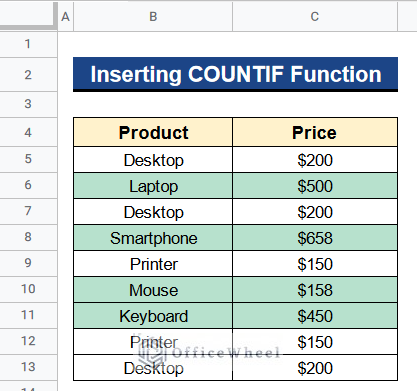Viewport: 417px width, 391px height.
Task: Select the Product header cell
Action: click(153, 132)
